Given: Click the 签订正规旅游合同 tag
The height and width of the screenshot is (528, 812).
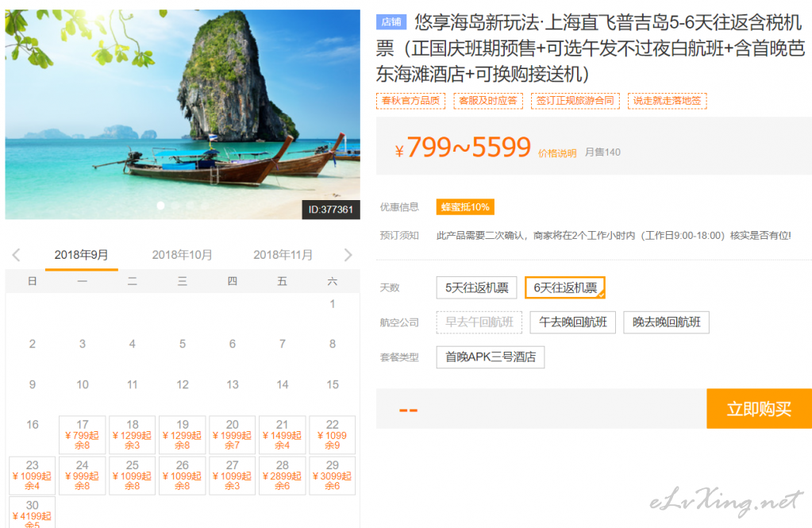Looking at the screenshot, I should tap(575, 101).
